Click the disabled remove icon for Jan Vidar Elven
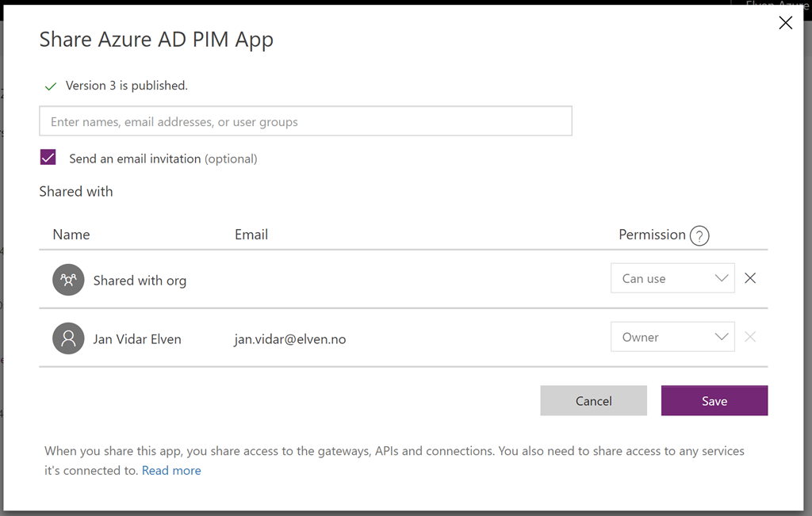 pyautogui.click(x=750, y=337)
